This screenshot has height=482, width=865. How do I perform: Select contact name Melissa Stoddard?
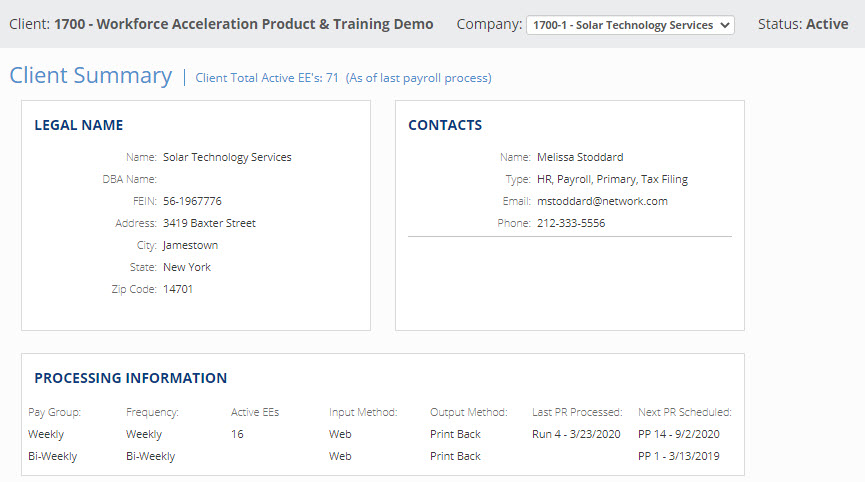[x=580, y=157]
